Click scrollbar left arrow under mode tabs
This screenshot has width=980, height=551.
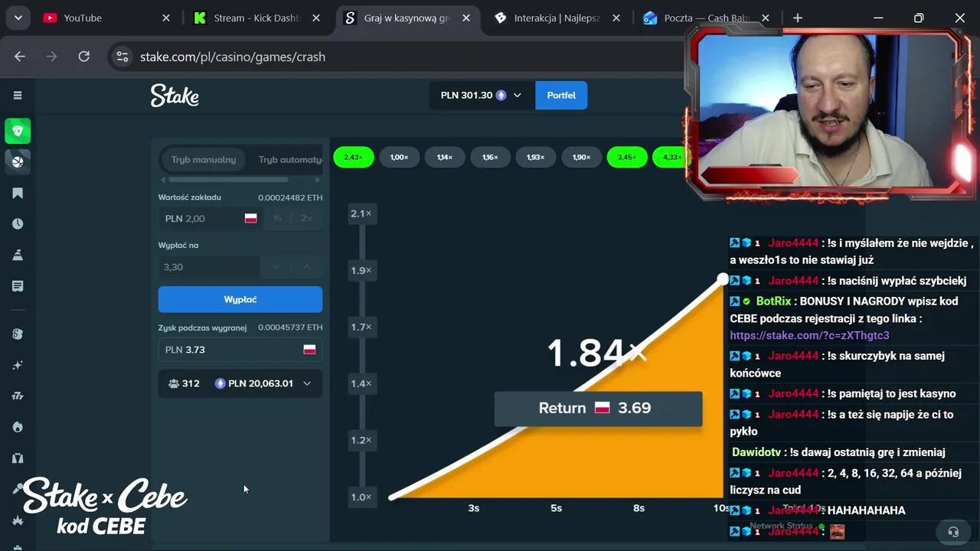coord(162,180)
